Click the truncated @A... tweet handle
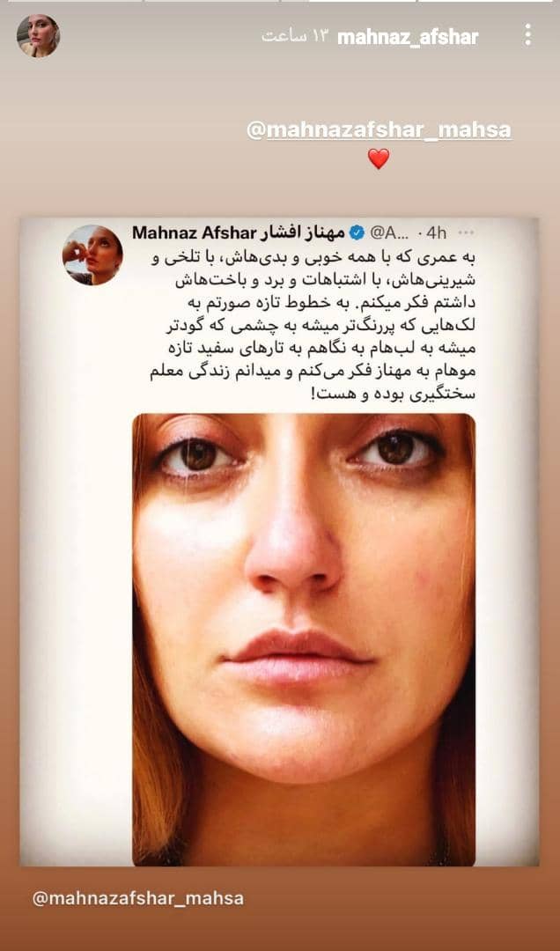This screenshot has height=951, width=560. tap(389, 232)
